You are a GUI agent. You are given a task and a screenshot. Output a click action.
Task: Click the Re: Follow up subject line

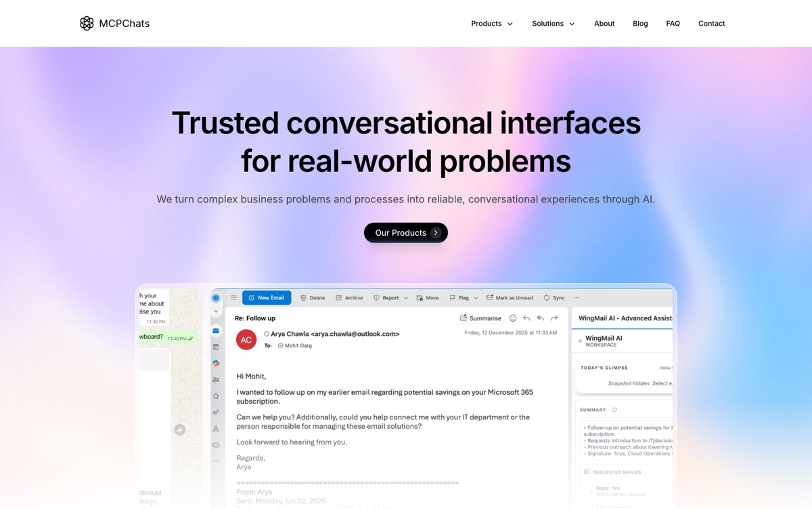point(255,318)
